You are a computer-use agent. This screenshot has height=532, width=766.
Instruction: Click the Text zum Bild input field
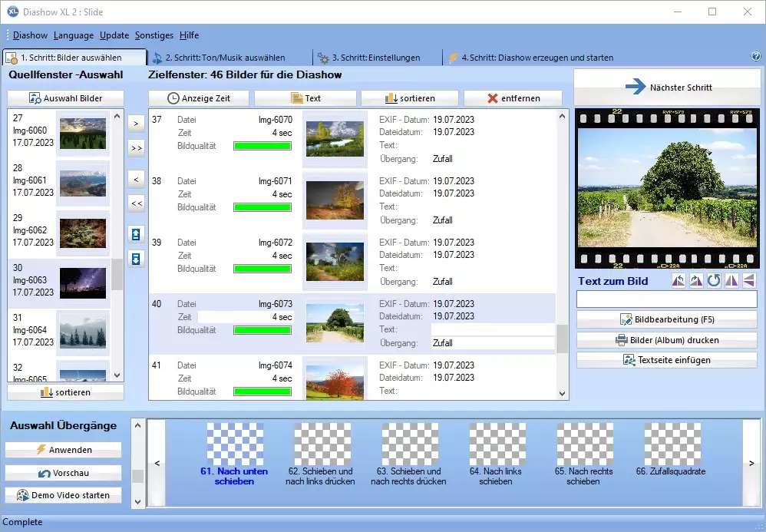point(666,299)
